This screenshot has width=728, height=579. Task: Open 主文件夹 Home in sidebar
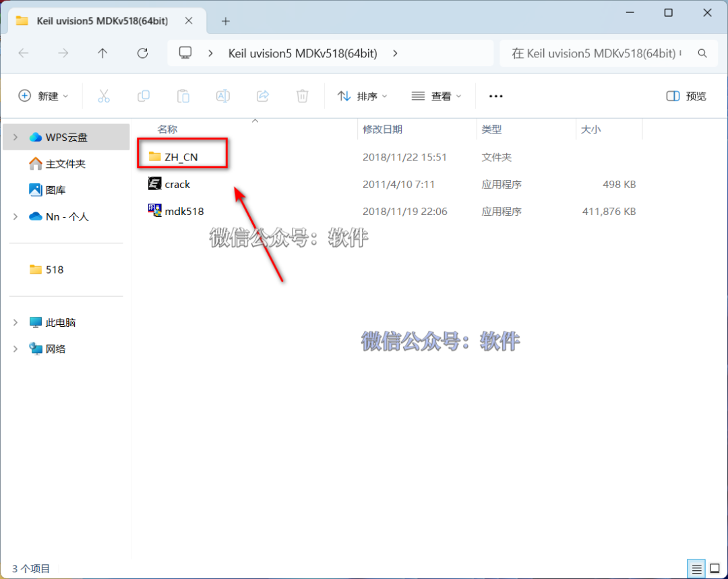(x=57, y=163)
